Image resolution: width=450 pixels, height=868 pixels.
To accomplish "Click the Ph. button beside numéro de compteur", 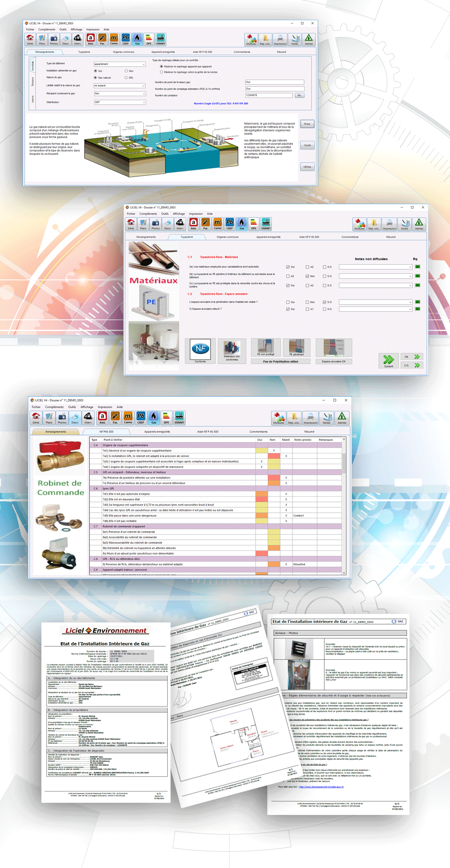I will [300, 95].
